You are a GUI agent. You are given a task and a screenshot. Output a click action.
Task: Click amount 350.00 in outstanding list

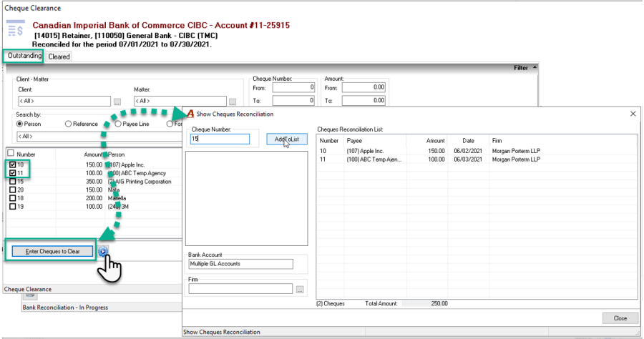(x=94, y=182)
